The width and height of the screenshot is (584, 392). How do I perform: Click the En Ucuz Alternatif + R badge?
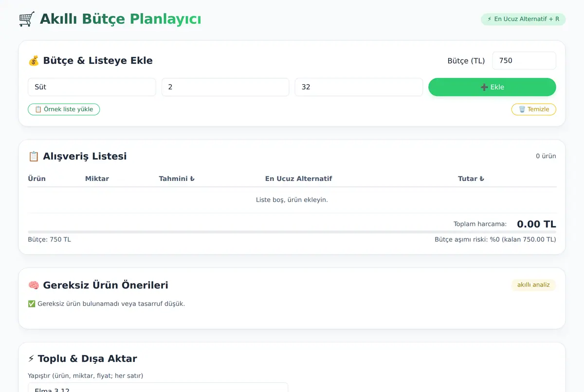coord(523,19)
